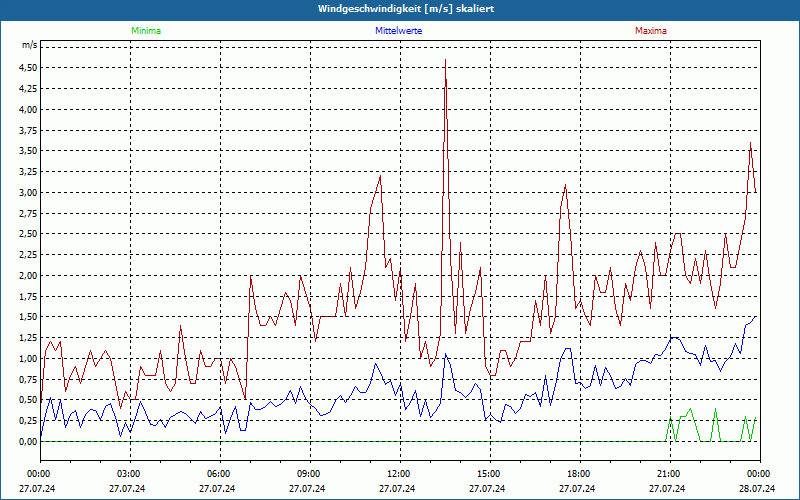800x500 pixels.
Task: Click the m/s unit label on y-axis
Action: (x=29, y=45)
